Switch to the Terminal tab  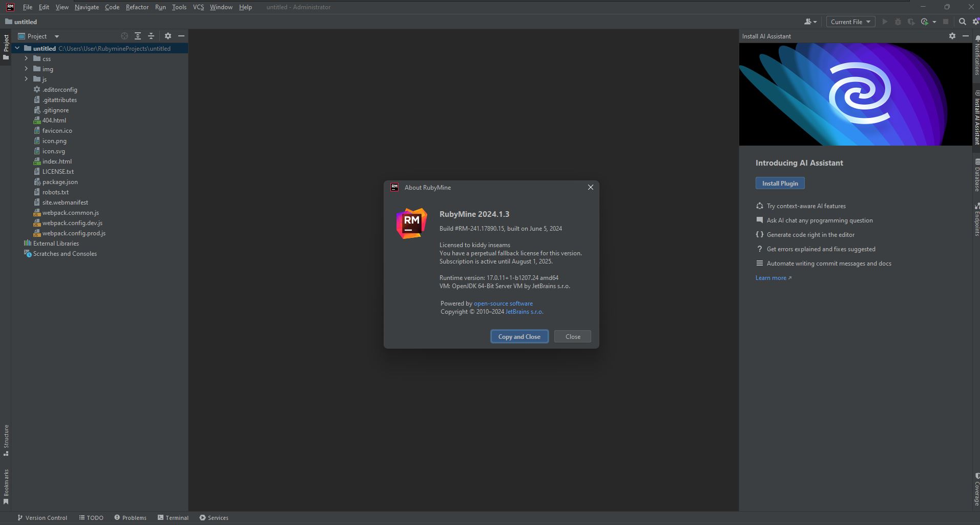pyautogui.click(x=173, y=518)
